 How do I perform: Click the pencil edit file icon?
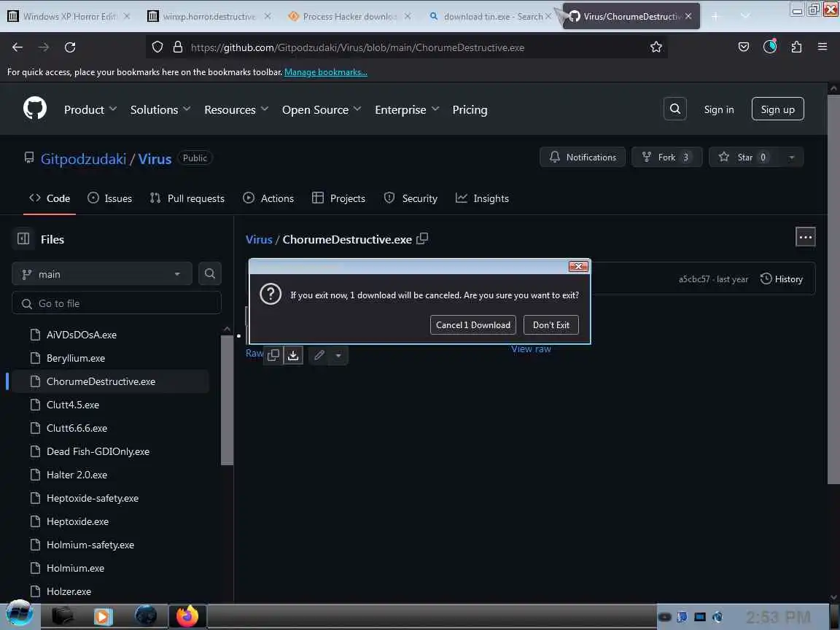[319, 354]
